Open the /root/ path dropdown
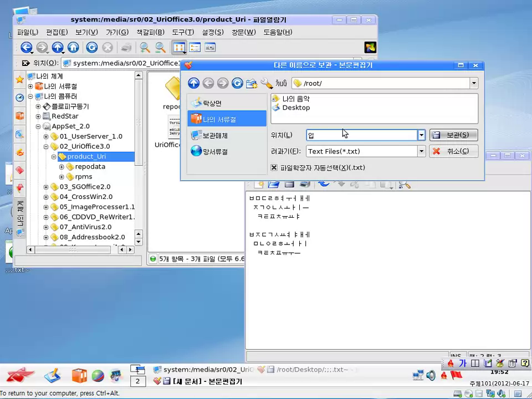The width and height of the screenshot is (532, 399). 473,83
